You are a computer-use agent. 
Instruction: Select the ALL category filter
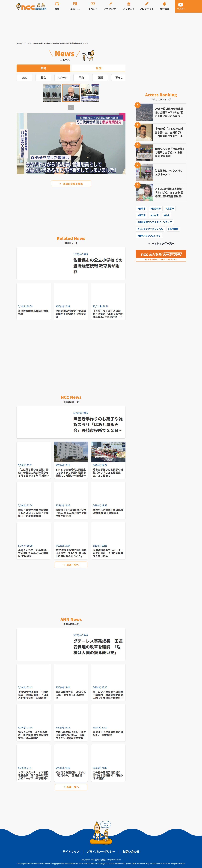24,77
